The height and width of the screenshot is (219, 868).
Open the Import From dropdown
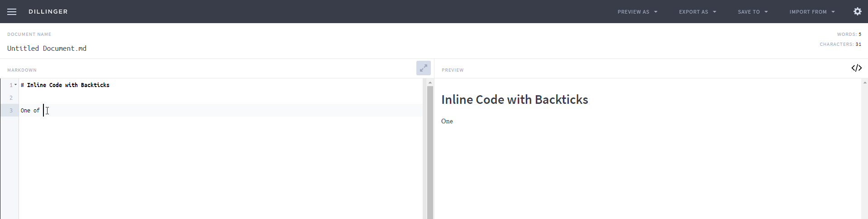pyautogui.click(x=812, y=12)
